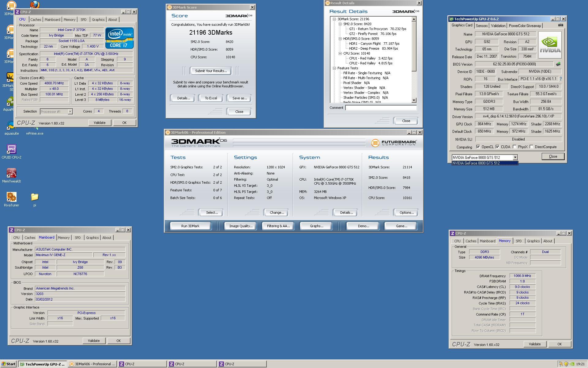Check the PhysX checkbox in GPU-Z
Screen dimensions: 588x368
515,147
